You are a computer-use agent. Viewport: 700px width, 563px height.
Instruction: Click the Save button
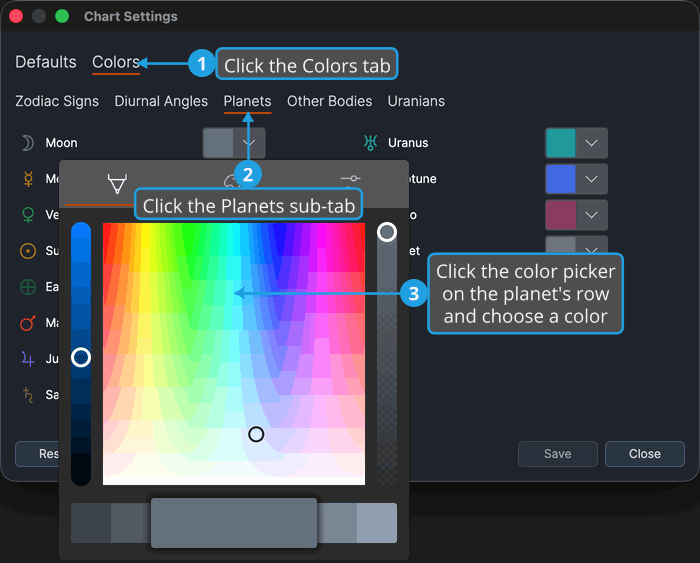click(558, 454)
